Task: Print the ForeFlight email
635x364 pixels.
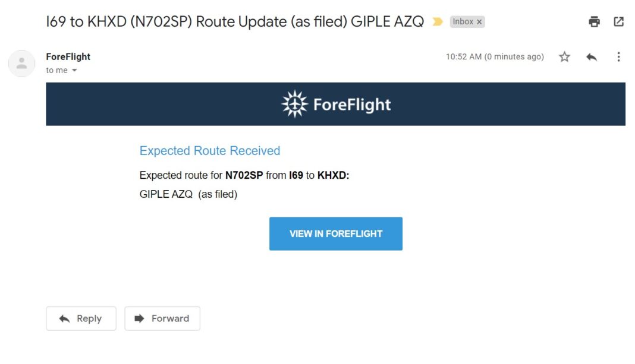Action: tap(593, 21)
